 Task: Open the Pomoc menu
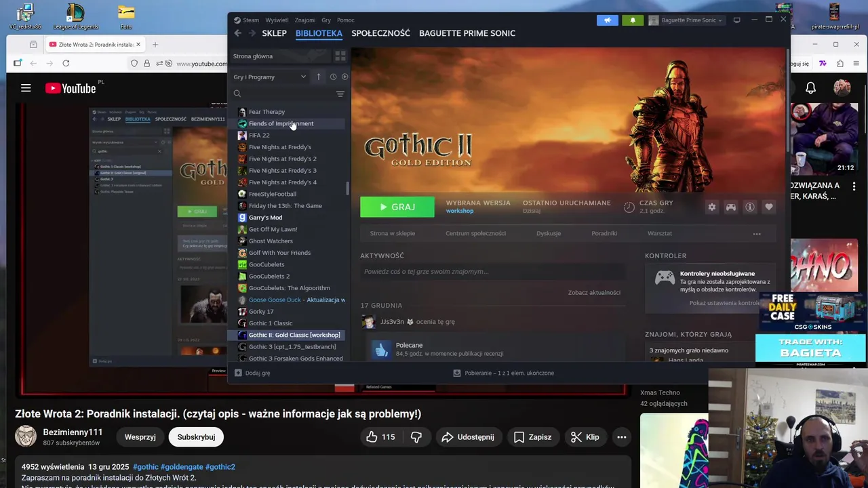point(346,20)
